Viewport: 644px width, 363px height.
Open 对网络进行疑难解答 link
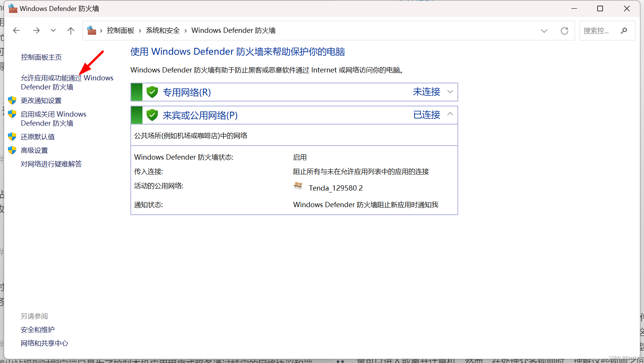[51, 164]
